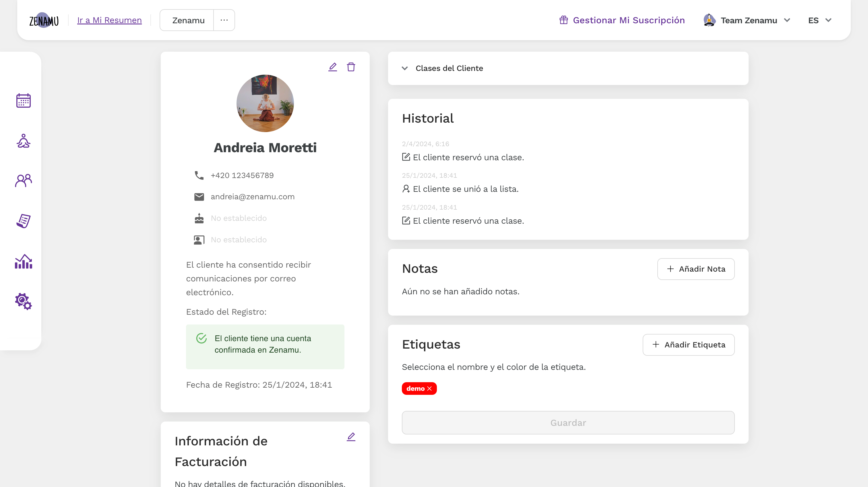This screenshot has height=487, width=868.
Task: Click Ir a Mi Resumen navigation link
Action: pos(110,20)
